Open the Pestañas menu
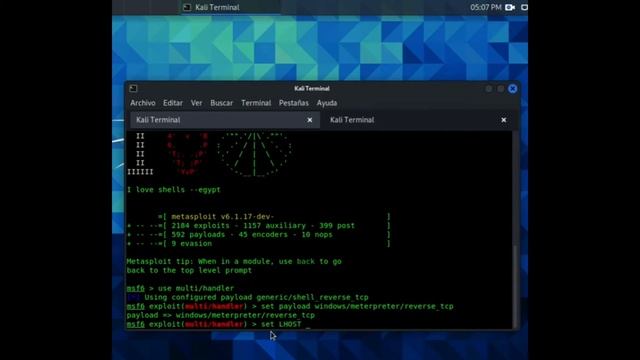This screenshot has height=360, width=640. 293,103
